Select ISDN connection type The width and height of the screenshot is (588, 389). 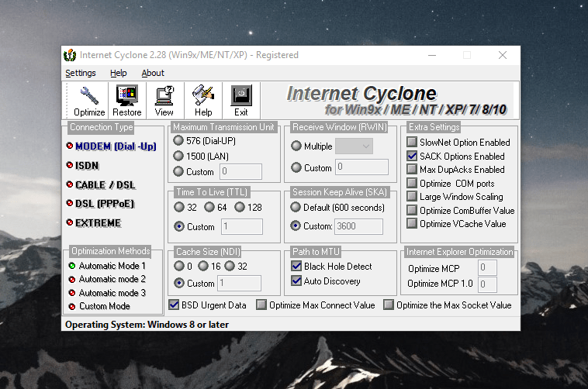click(x=82, y=165)
